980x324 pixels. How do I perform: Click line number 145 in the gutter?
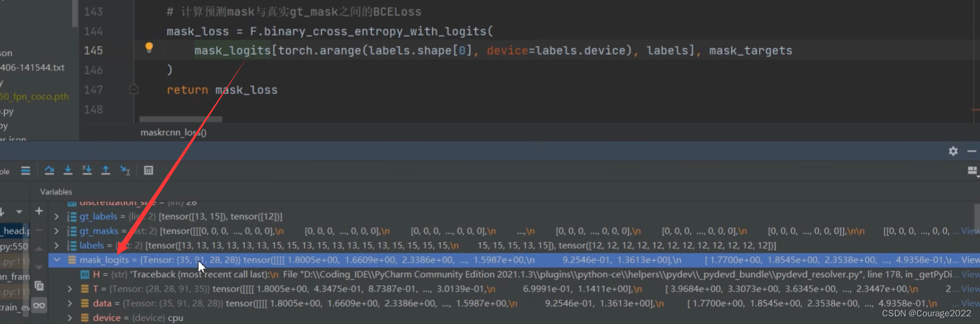[x=93, y=50]
